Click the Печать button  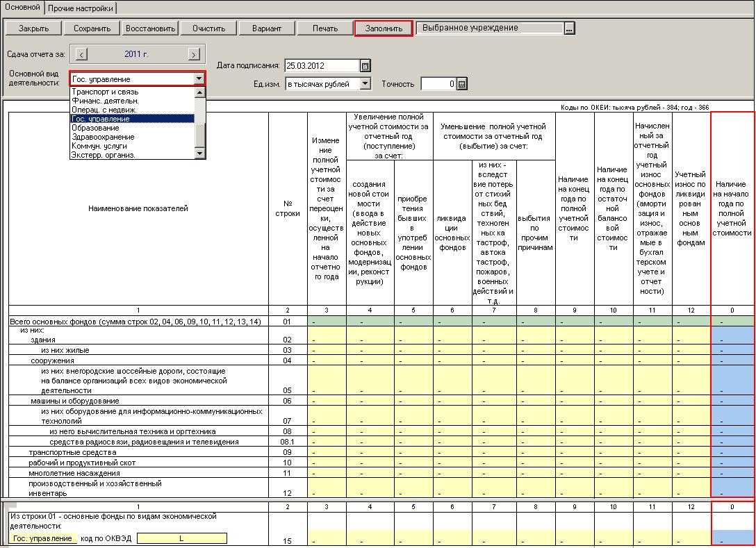click(325, 28)
